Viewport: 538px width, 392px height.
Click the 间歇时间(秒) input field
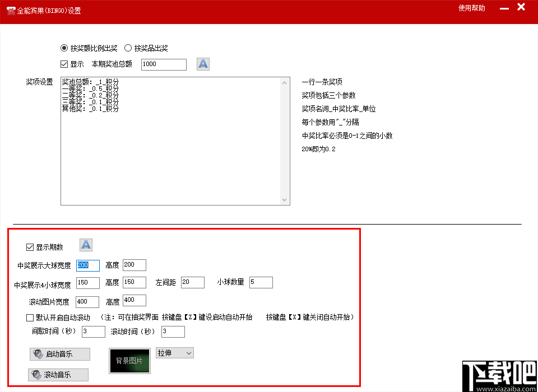[93, 332]
